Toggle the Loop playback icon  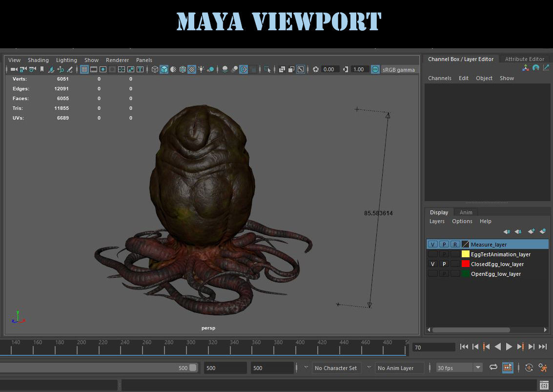click(x=493, y=368)
